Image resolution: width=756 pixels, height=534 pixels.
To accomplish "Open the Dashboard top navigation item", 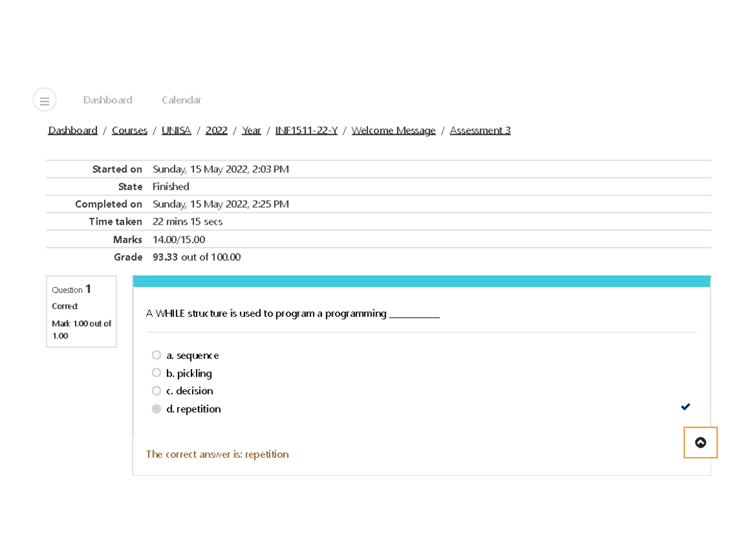I will [108, 100].
